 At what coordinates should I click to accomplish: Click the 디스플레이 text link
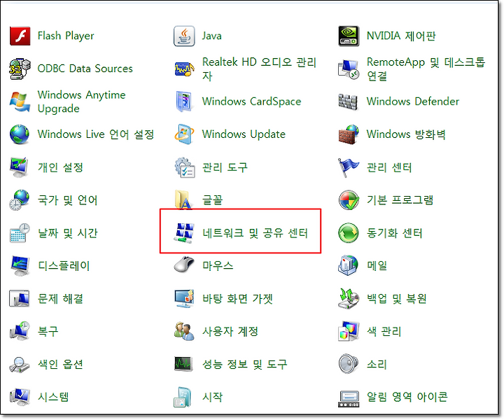pos(64,265)
